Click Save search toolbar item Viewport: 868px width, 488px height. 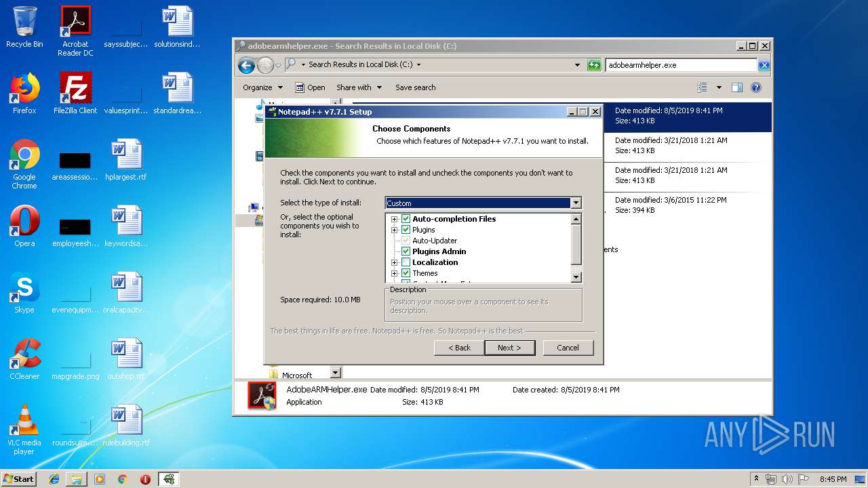pos(415,87)
